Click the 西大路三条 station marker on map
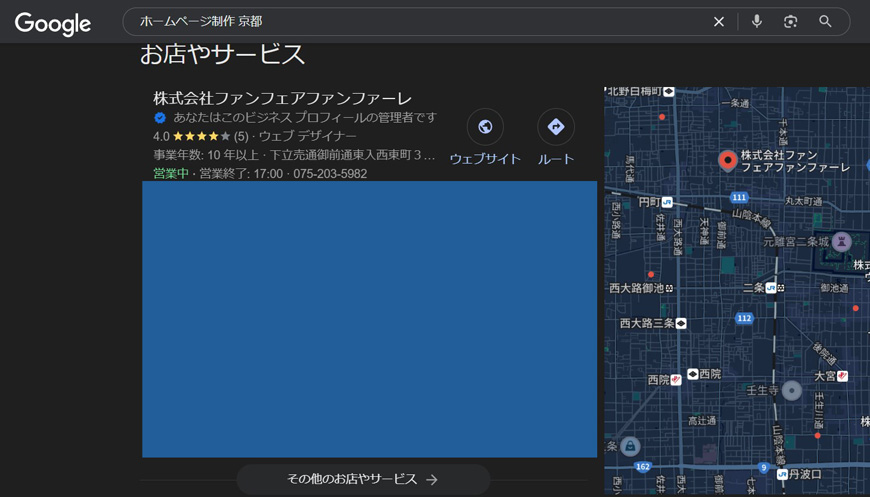 (681, 323)
